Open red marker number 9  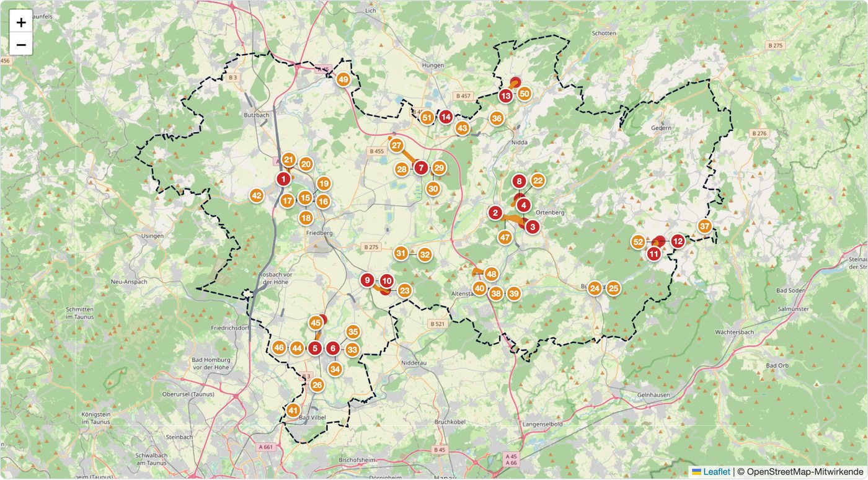click(368, 280)
